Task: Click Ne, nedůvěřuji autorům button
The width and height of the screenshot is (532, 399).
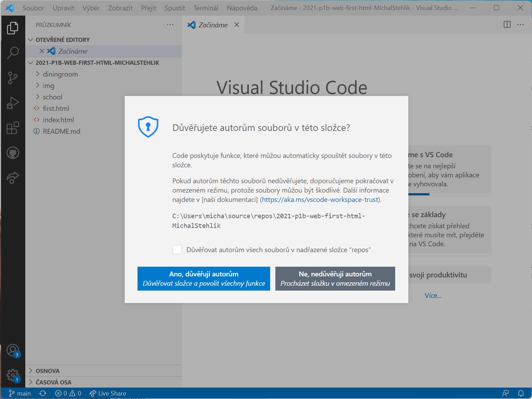Action: [x=335, y=278]
